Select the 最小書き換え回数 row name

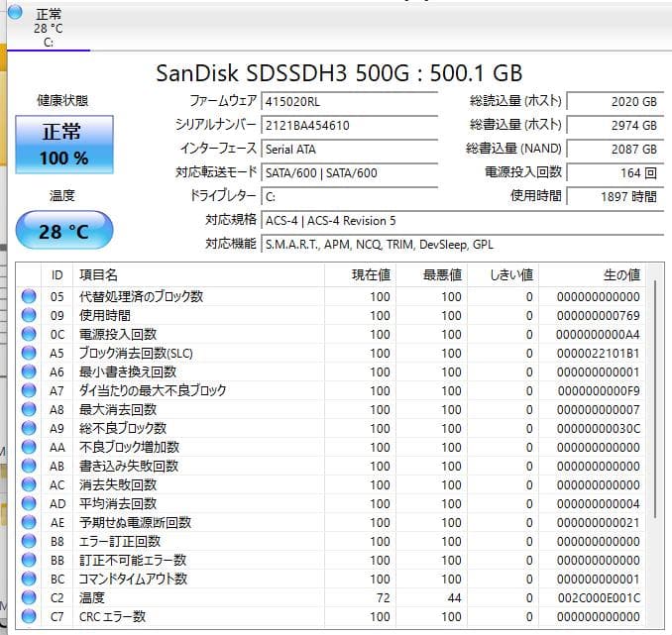[128, 371]
